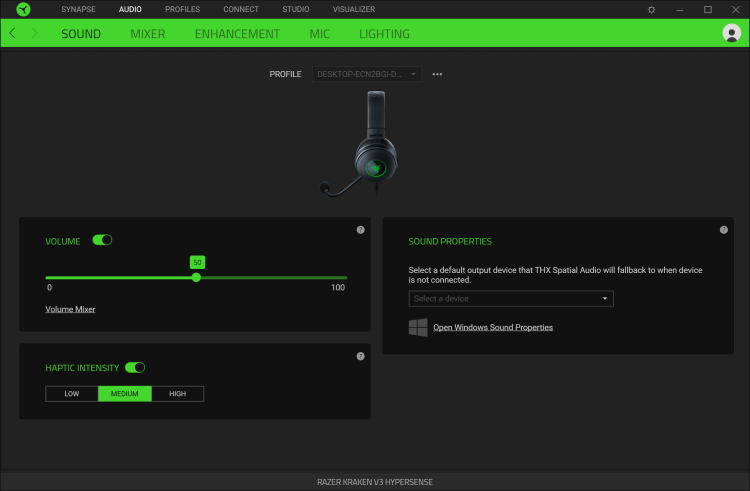750x491 pixels.
Task: Open the Select a device dropdown
Action: coord(511,299)
